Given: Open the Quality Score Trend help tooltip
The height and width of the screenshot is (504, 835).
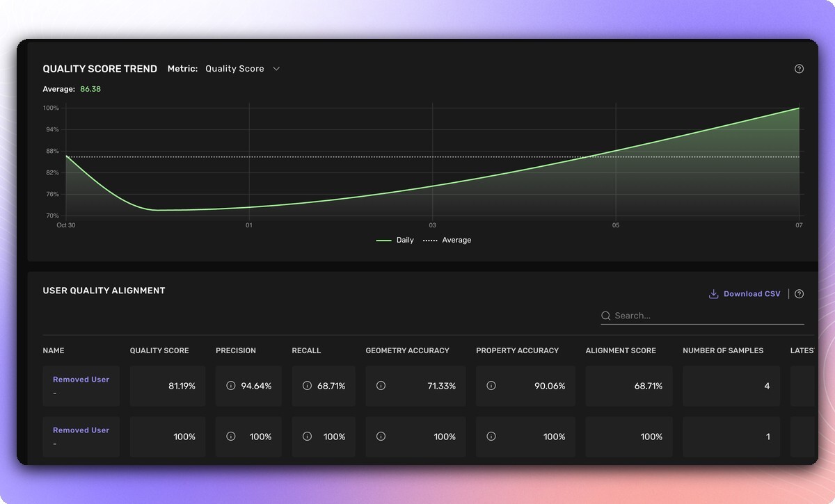Looking at the screenshot, I should click(x=799, y=68).
